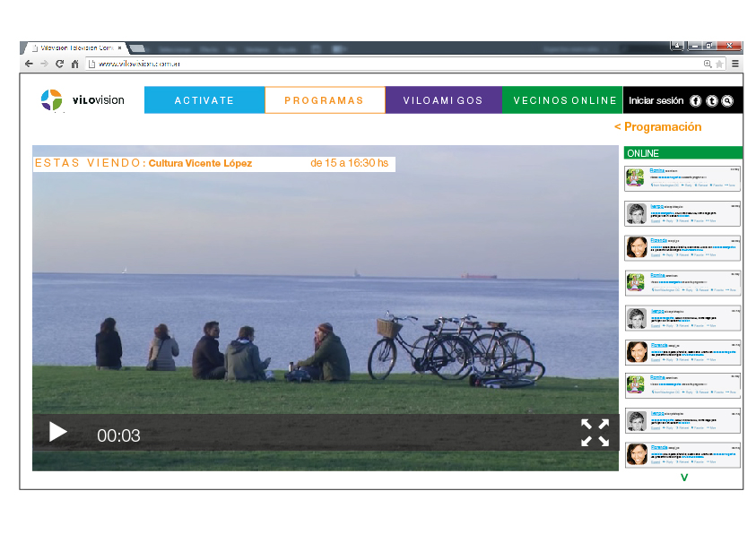Go to browser home using house icon
Image resolution: width=756 pixels, height=534 pixels.
click(x=75, y=64)
